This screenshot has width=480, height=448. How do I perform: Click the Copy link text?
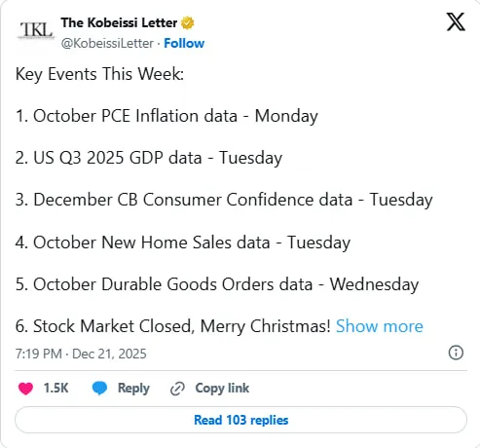pyautogui.click(x=222, y=388)
